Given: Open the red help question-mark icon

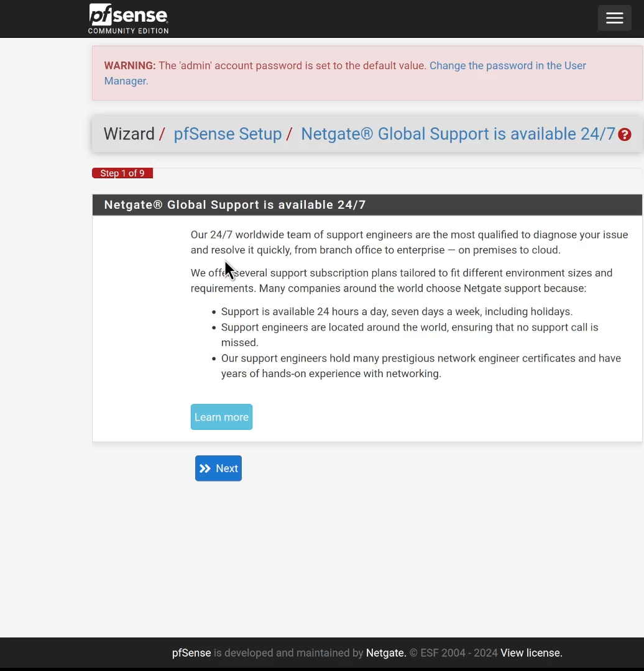Looking at the screenshot, I should pos(625,135).
